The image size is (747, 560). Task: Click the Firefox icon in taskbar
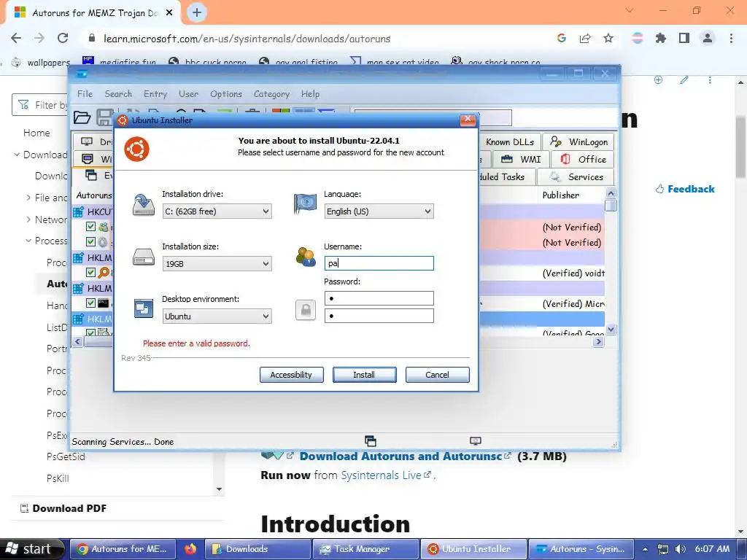190,549
